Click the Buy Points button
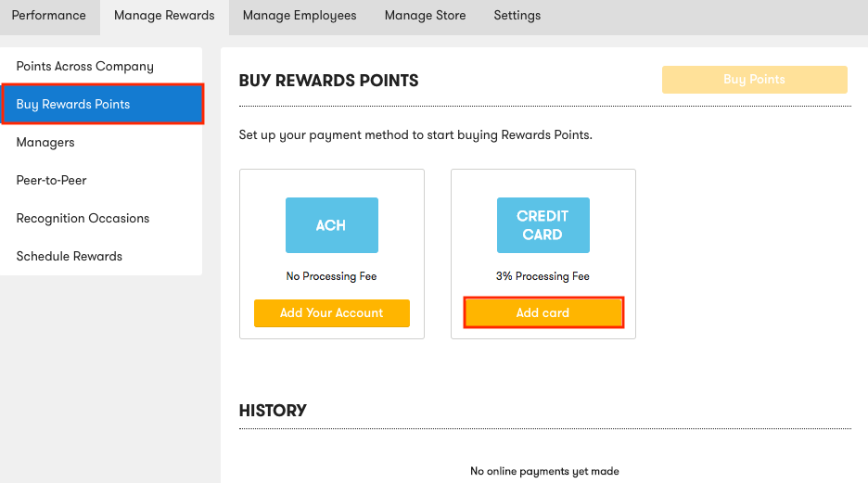 755,80
